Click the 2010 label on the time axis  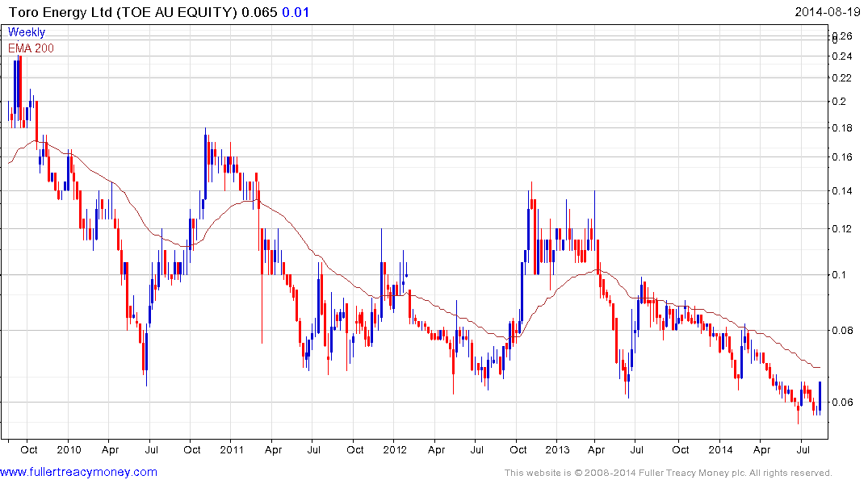(68, 449)
